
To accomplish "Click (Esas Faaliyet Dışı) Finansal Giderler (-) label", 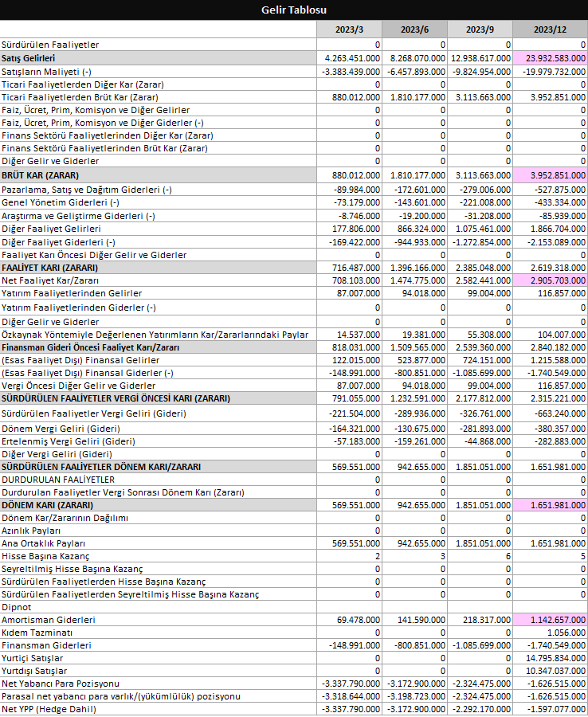I will coord(88,373).
